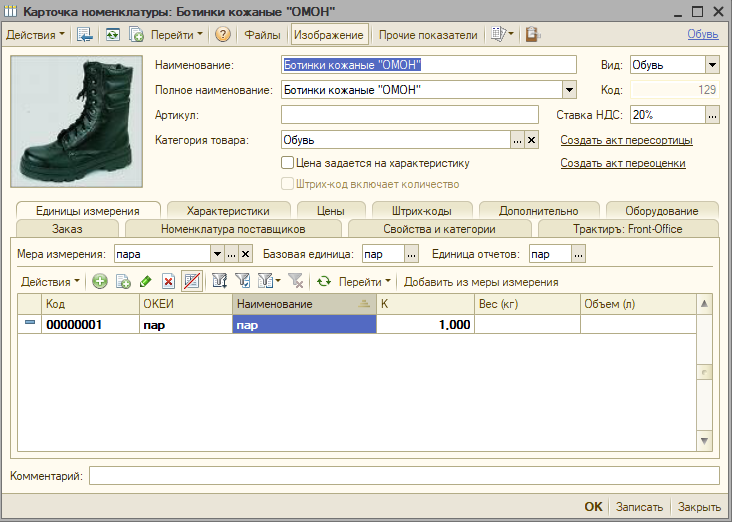The height and width of the screenshot is (522, 732).
Task: Switch to the Характеристики tab
Action: coord(228,211)
